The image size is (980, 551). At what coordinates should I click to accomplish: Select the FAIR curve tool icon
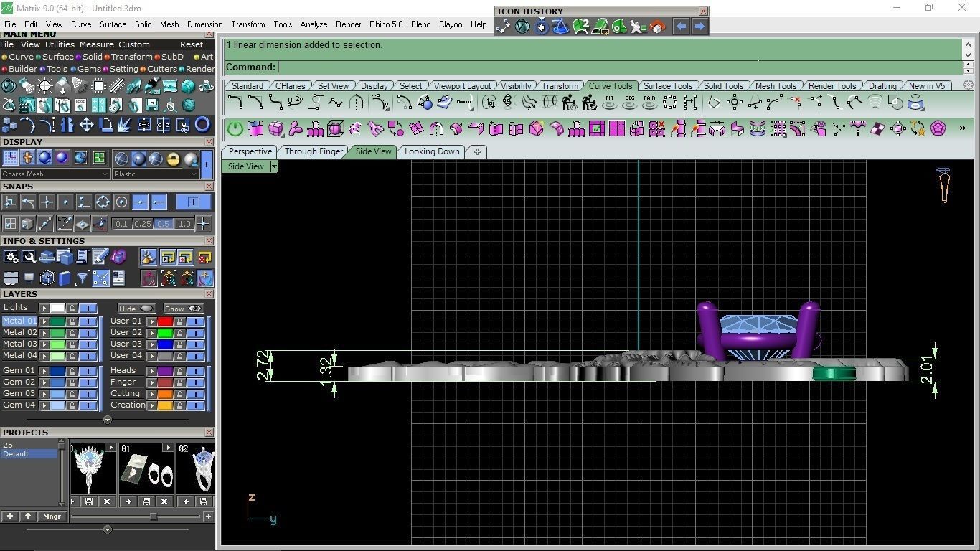[650, 103]
